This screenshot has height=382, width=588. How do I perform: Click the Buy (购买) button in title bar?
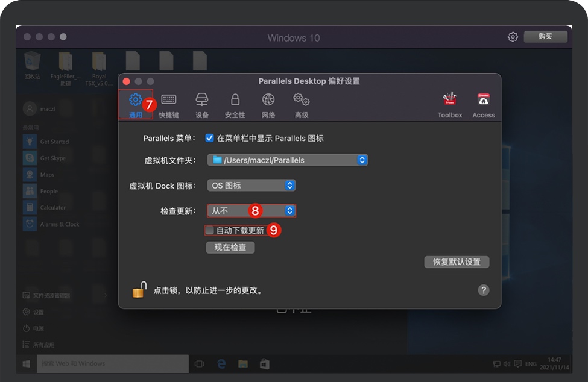click(x=545, y=36)
